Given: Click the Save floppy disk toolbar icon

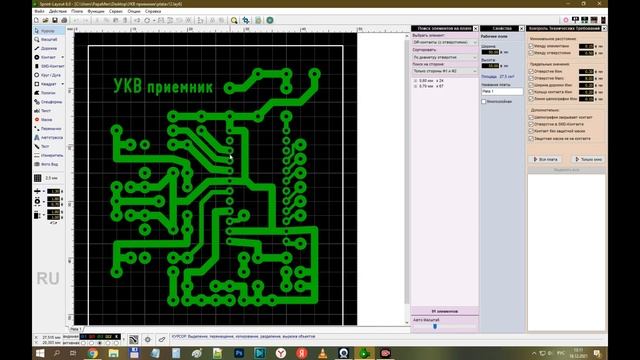Looking at the screenshot, I should click(x=55, y=20).
